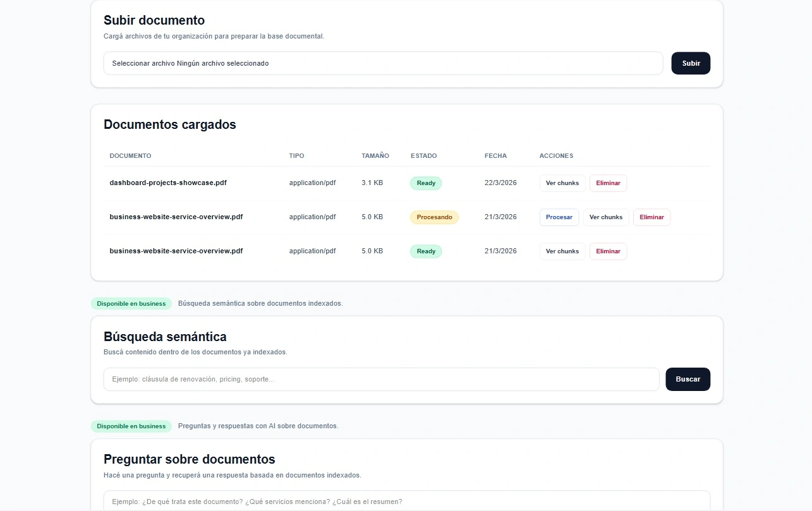Delete dashboard-projects-showcase.pdf with Eliminar
The height and width of the screenshot is (511, 812).
608,183
